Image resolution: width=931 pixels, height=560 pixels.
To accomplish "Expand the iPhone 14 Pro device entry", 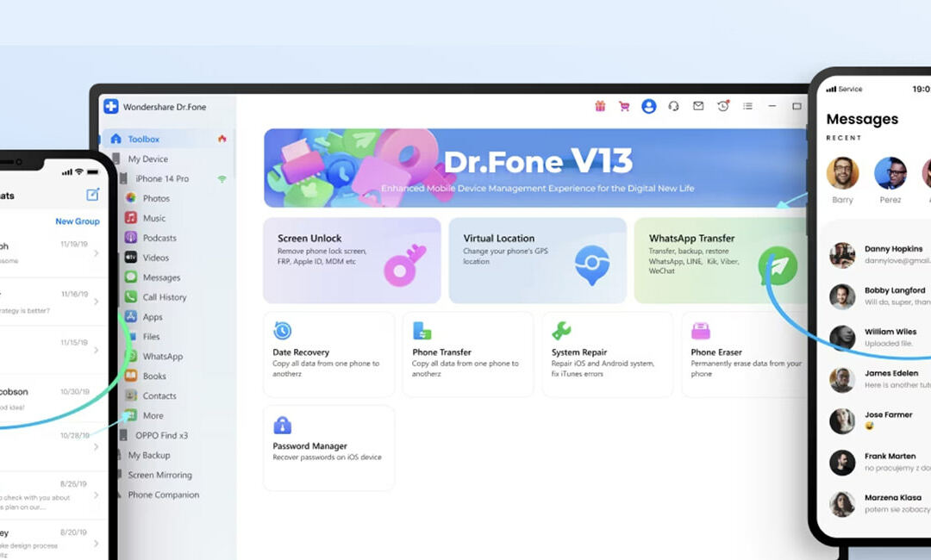I will [161, 178].
